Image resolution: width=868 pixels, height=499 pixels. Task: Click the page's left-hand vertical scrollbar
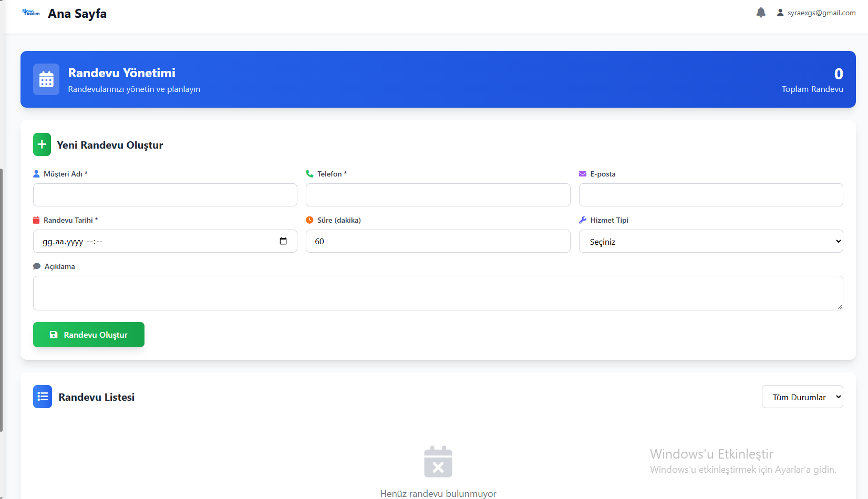tap(2, 299)
